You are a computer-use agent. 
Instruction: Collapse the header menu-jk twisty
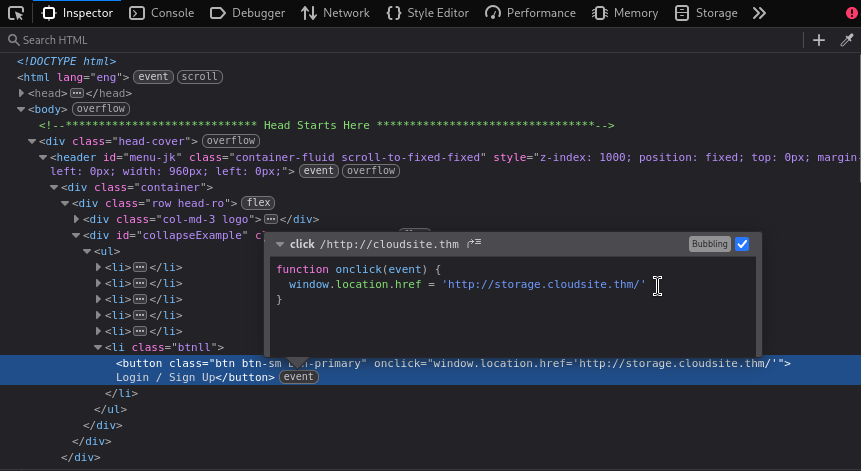click(x=43, y=157)
